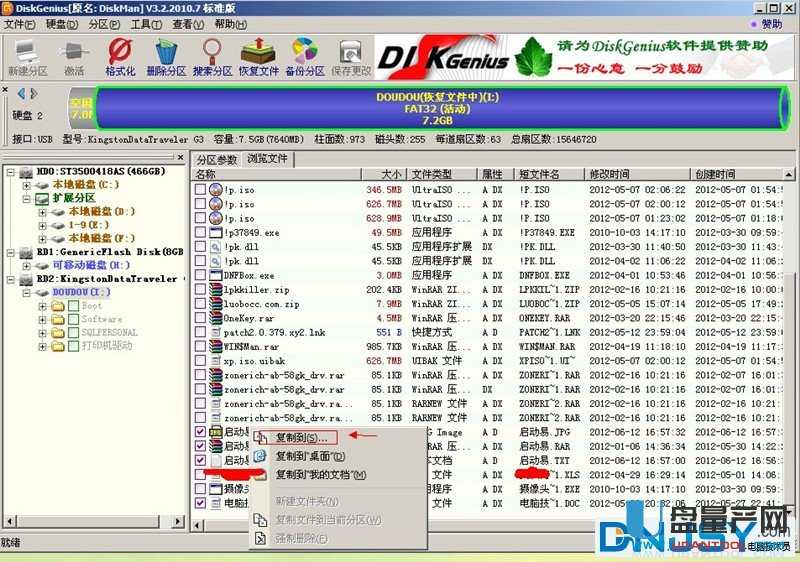Tick the checkbox for OneKey.rar
Viewport: 800px width, 562px height.
coord(200,318)
